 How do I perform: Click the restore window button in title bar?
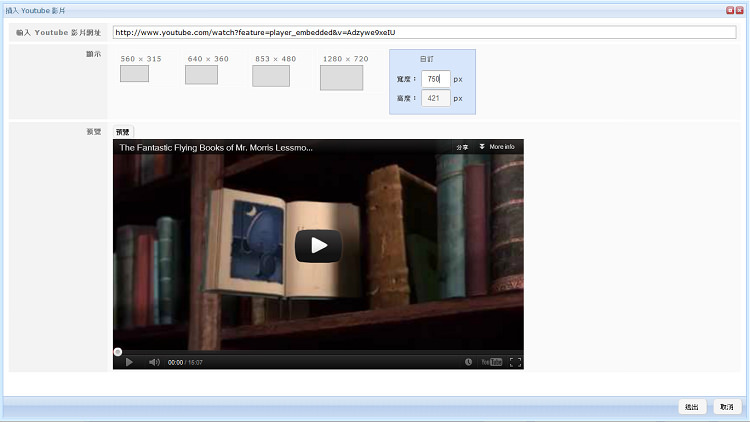tap(730, 10)
